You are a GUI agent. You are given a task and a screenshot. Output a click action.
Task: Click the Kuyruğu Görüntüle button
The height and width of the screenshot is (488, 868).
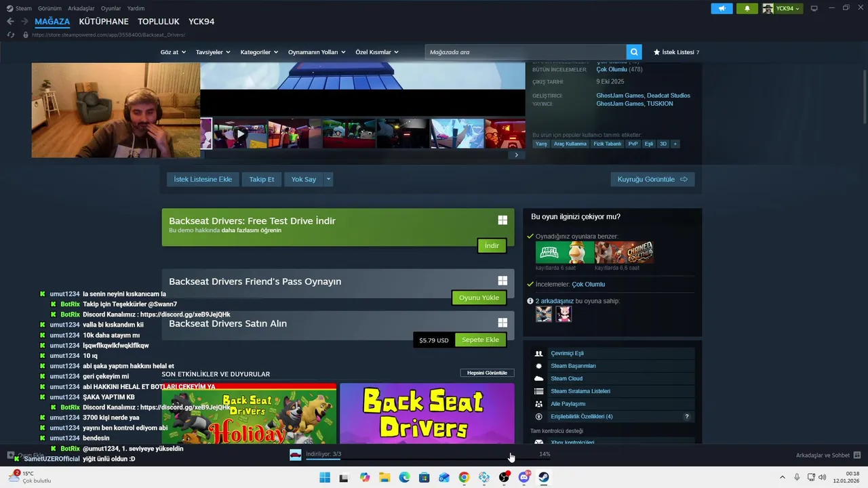652,180
